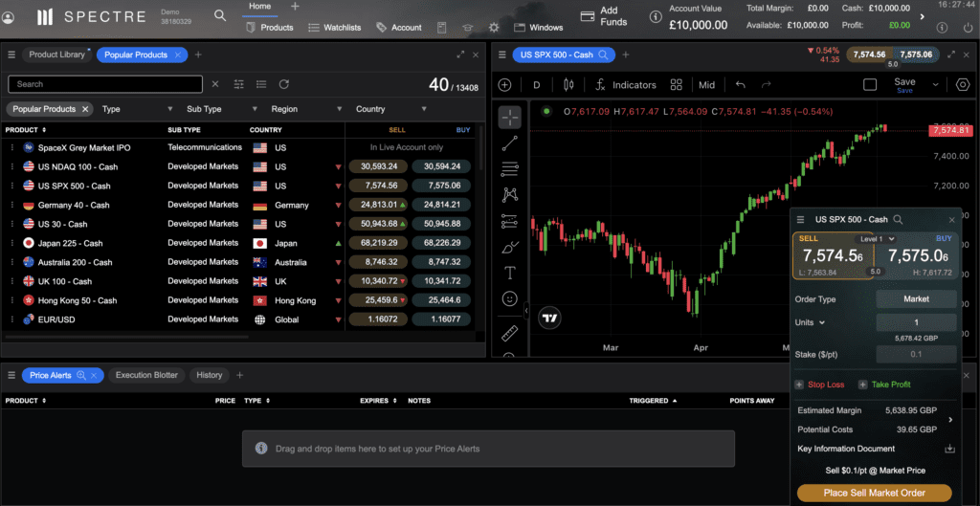Screen dimensions: 980x506
Task: Select the ruler measure tool
Action: [510, 334]
